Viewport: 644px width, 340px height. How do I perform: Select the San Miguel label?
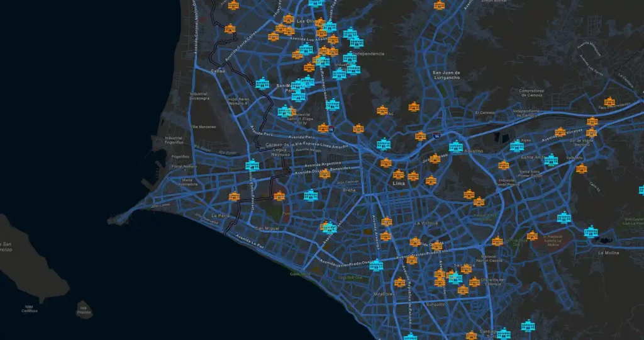[267, 228]
